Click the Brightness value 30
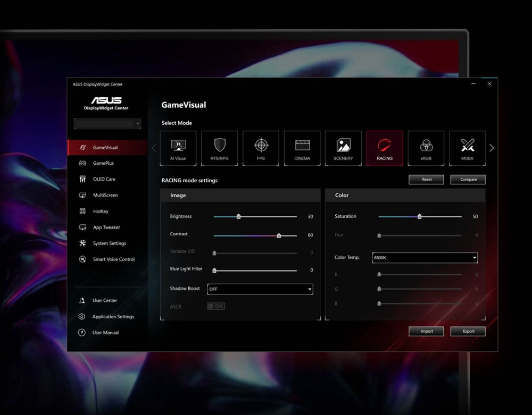Image resolution: width=532 pixels, height=415 pixels. tap(311, 216)
